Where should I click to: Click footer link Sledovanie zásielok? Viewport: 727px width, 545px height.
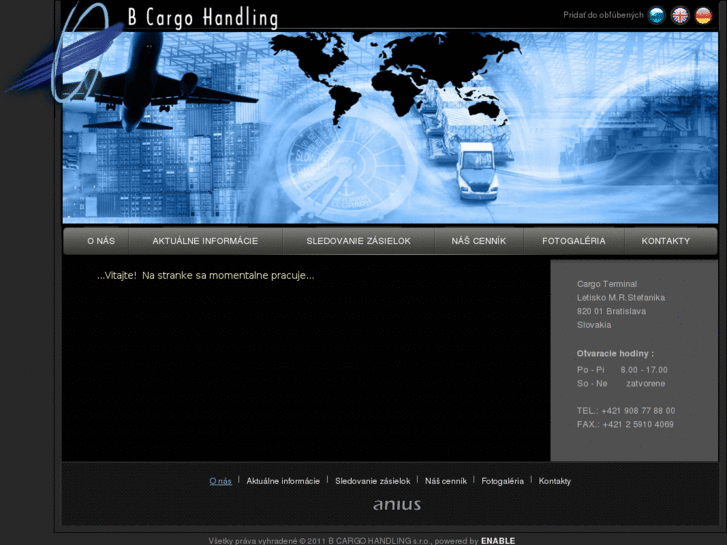click(x=373, y=481)
